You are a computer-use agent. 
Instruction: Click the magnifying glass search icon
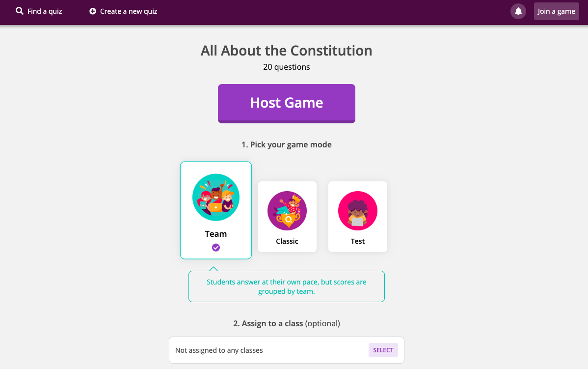click(20, 11)
